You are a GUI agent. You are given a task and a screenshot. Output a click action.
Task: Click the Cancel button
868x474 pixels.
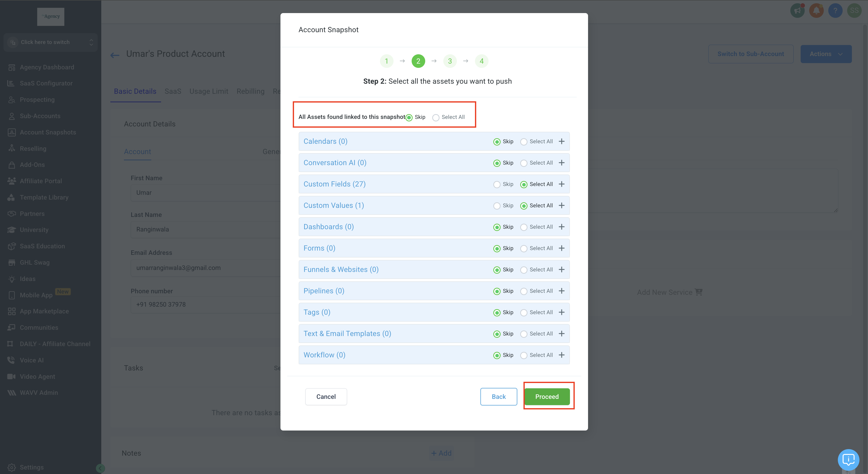tap(326, 397)
